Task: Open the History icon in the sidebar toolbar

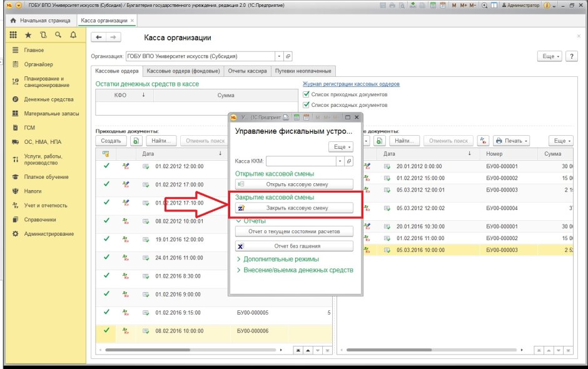Action: coord(44,35)
